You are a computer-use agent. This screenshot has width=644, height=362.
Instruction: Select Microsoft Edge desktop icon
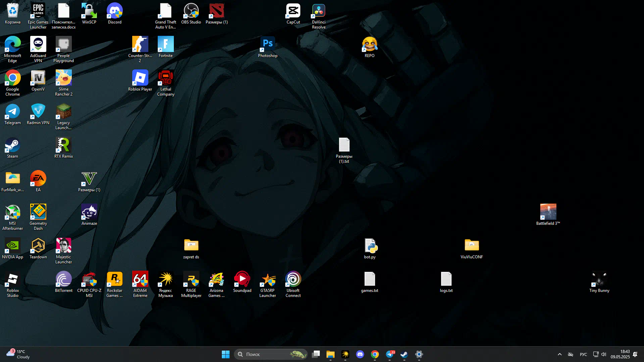coord(13,50)
